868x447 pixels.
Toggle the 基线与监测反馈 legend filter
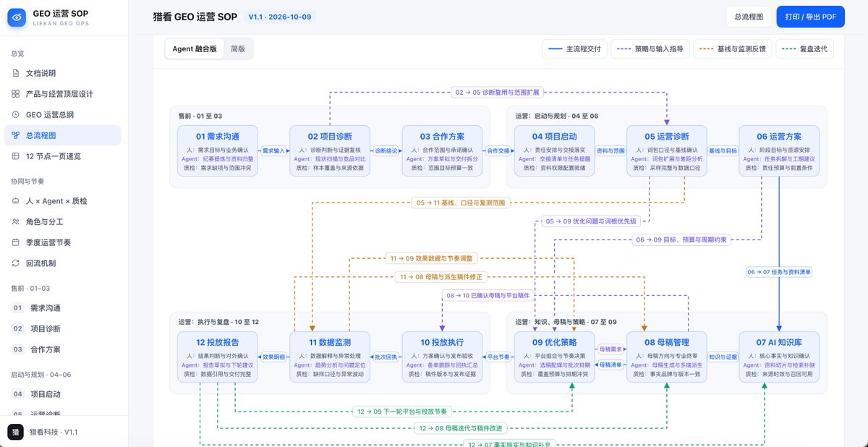click(x=733, y=48)
